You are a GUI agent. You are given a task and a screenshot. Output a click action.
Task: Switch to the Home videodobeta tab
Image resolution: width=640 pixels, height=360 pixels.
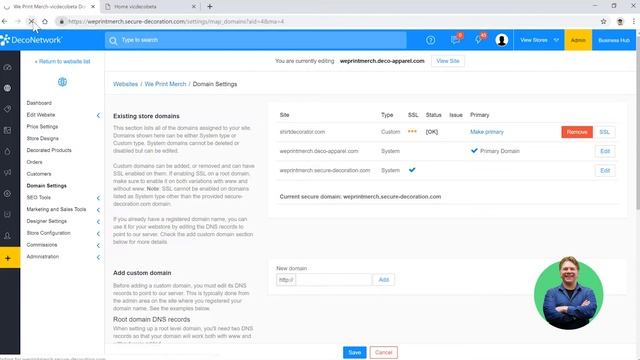[149, 7]
